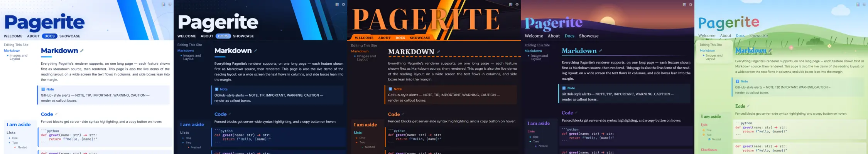Click Pagerite logo in sunset panel

[554, 23]
